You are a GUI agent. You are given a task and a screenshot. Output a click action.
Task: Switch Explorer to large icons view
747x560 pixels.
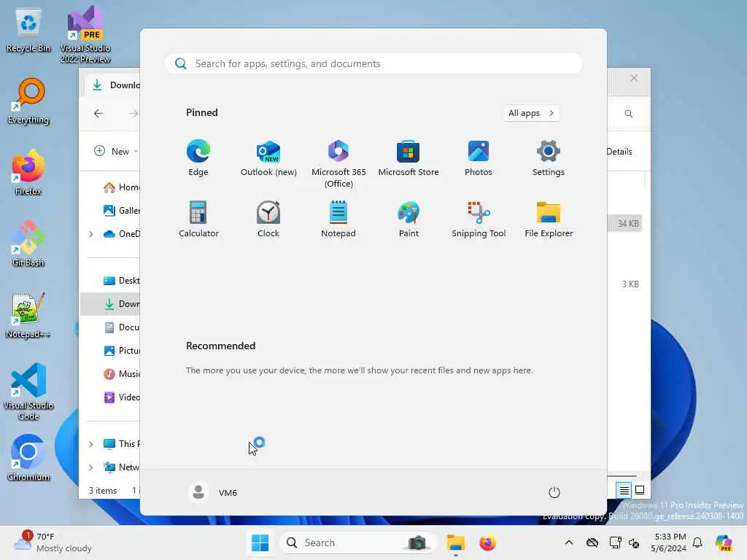point(640,489)
